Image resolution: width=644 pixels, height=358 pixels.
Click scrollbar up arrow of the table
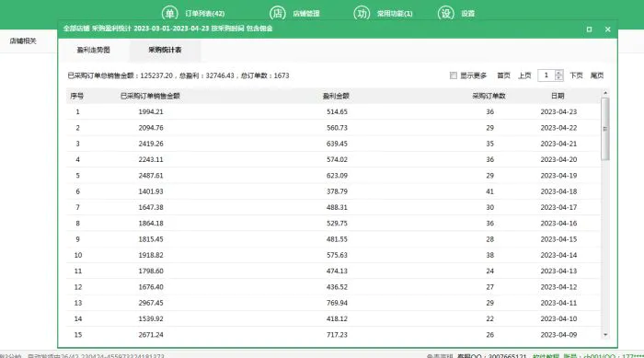click(605, 93)
